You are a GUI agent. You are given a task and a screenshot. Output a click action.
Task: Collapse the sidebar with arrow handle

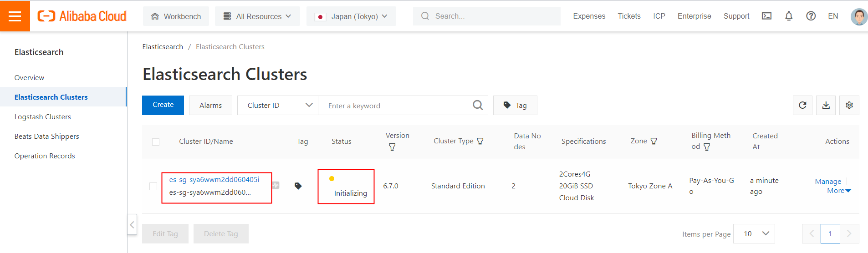(132, 224)
